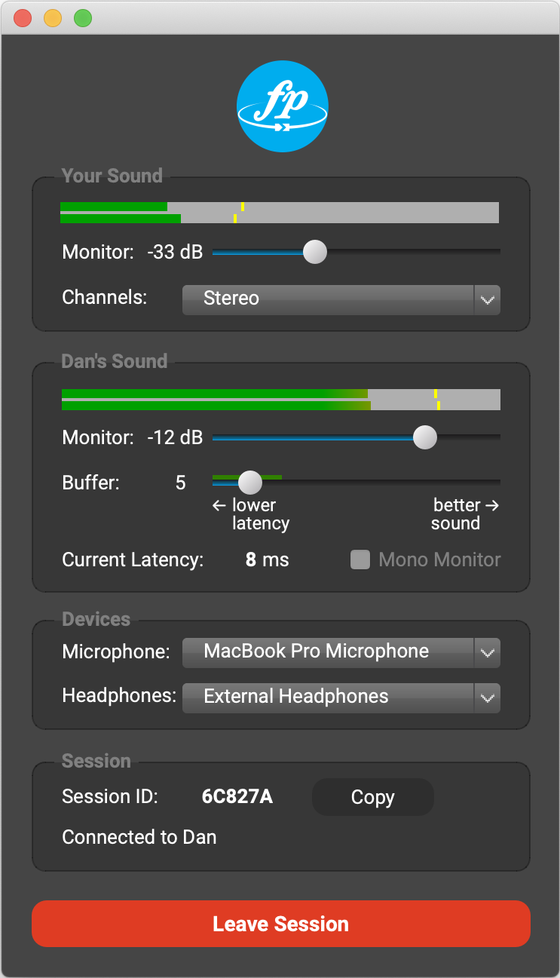The width and height of the screenshot is (560, 978).
Task: Click the Your Sound monitor slider knob
Action: coord(314,252)
